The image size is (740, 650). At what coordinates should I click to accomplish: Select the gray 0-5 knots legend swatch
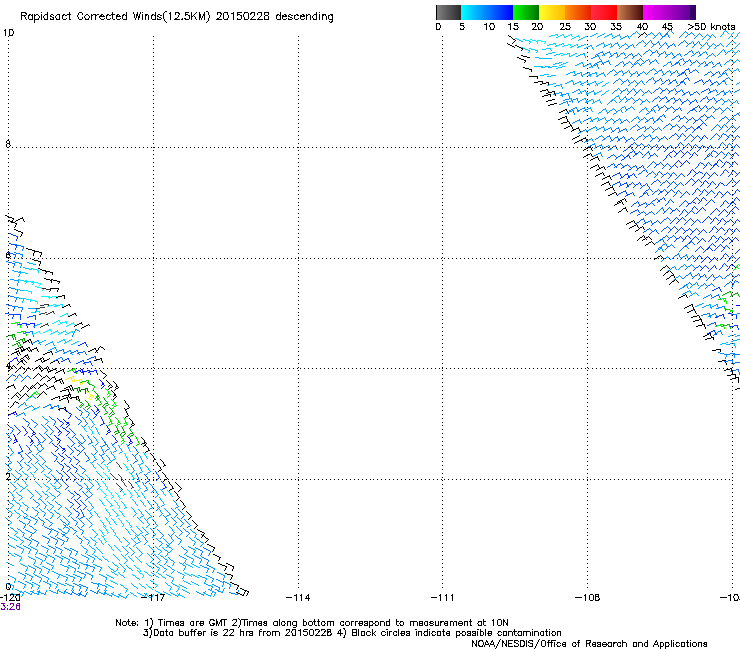(448, 12)
